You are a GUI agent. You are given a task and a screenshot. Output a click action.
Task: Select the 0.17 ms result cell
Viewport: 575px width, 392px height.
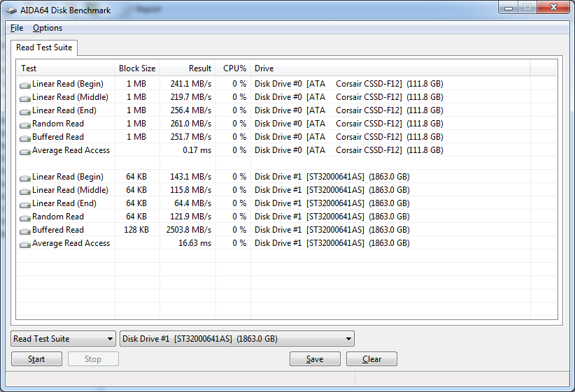tap(197, 150)
